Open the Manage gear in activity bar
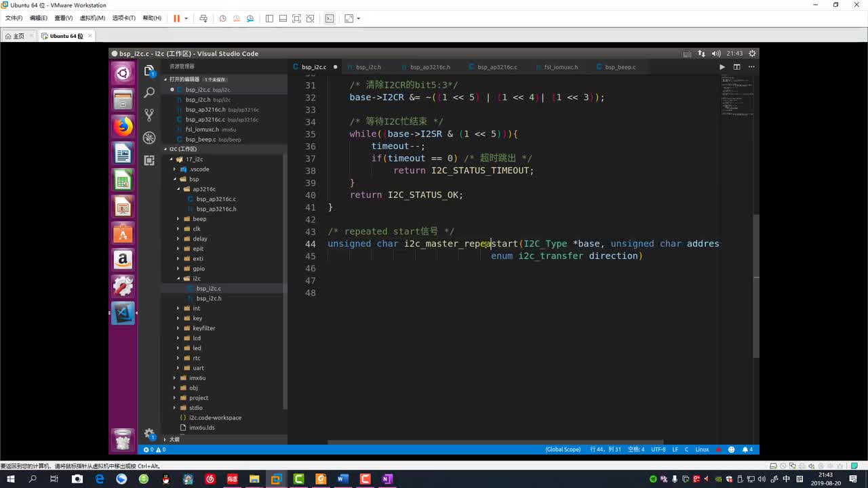Viewport: 868px width, 488px height. (149, 434)
